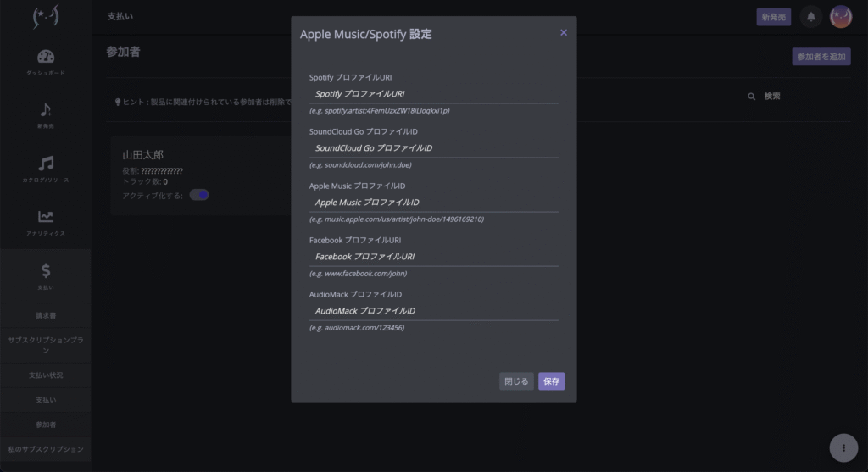Click the site logo in top-left
The height and width of the screenshot is (472, 868).
(x=46, y=17)
